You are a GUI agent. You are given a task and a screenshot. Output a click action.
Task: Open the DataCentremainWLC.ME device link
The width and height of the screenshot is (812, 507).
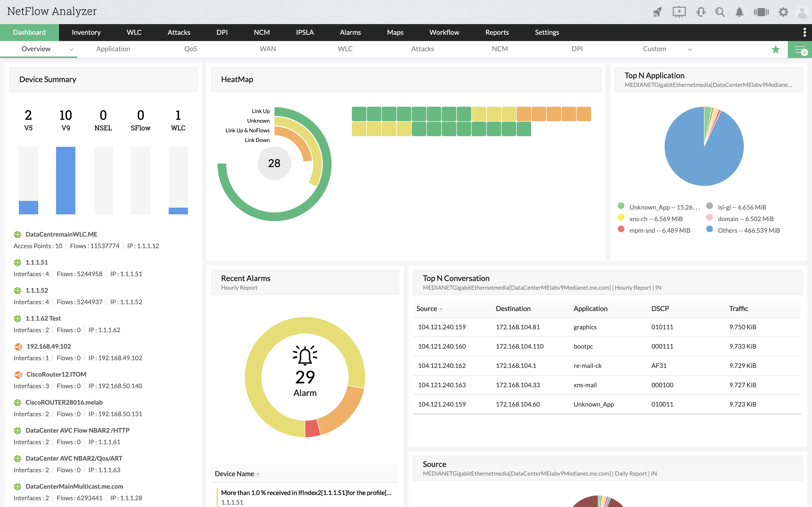click(61, 234)
